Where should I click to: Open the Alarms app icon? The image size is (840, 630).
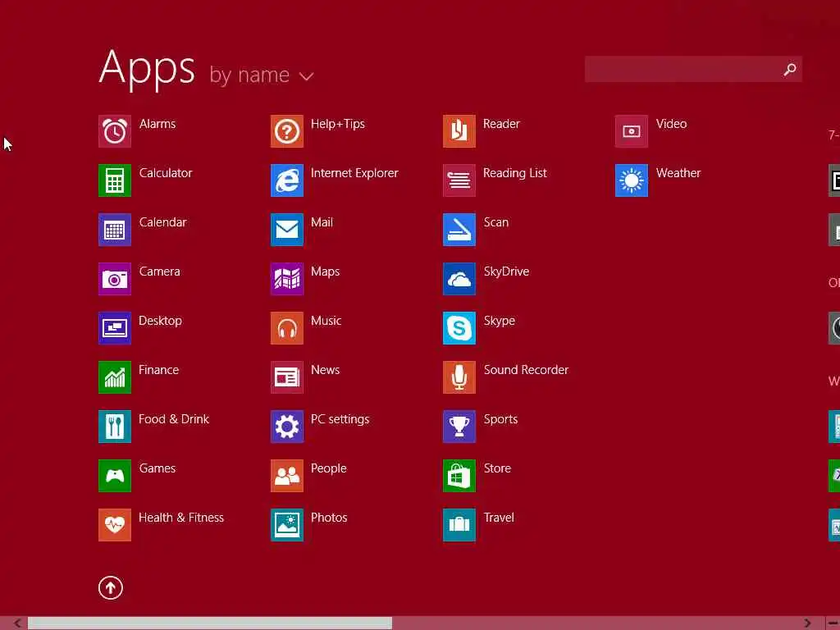[x=115, y=131]
